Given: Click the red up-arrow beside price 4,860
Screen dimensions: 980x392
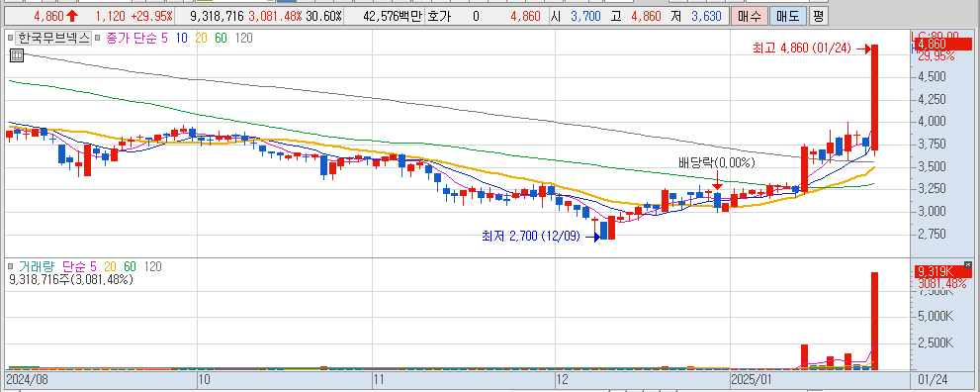Looking at the screenshot, I should point(72,16).
